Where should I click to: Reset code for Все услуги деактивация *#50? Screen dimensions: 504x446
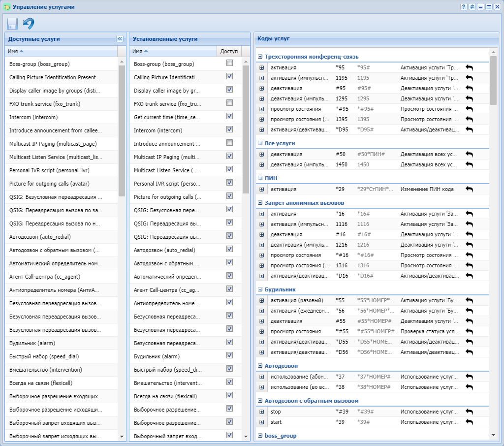point(469,155)
